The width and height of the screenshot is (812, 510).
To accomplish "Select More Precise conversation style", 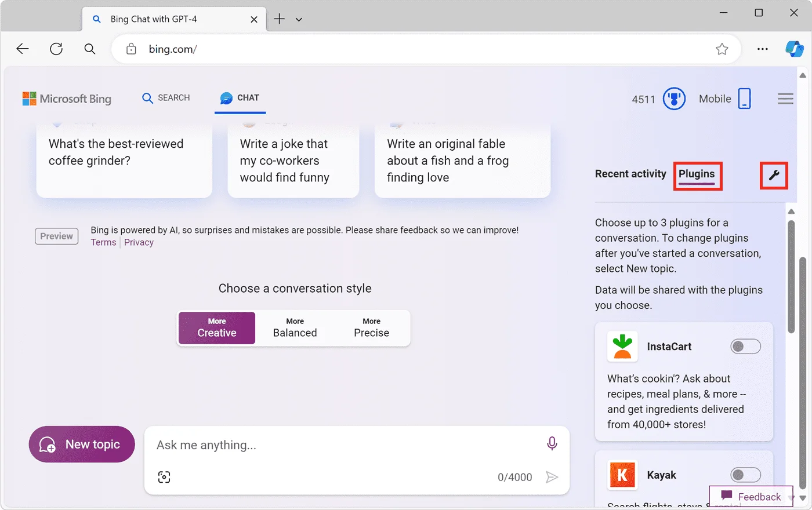I will 372,328.
